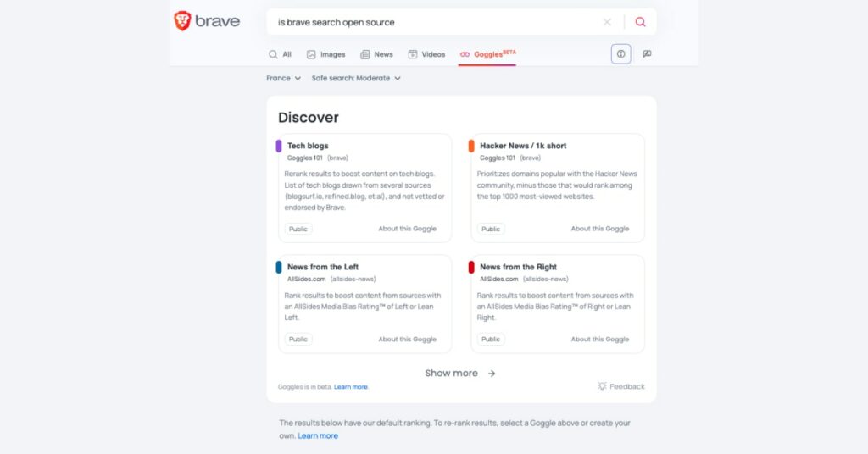This screenshot has height=454, width=868.
Task: Click the Show more button
Action: (x=452, y=374)
